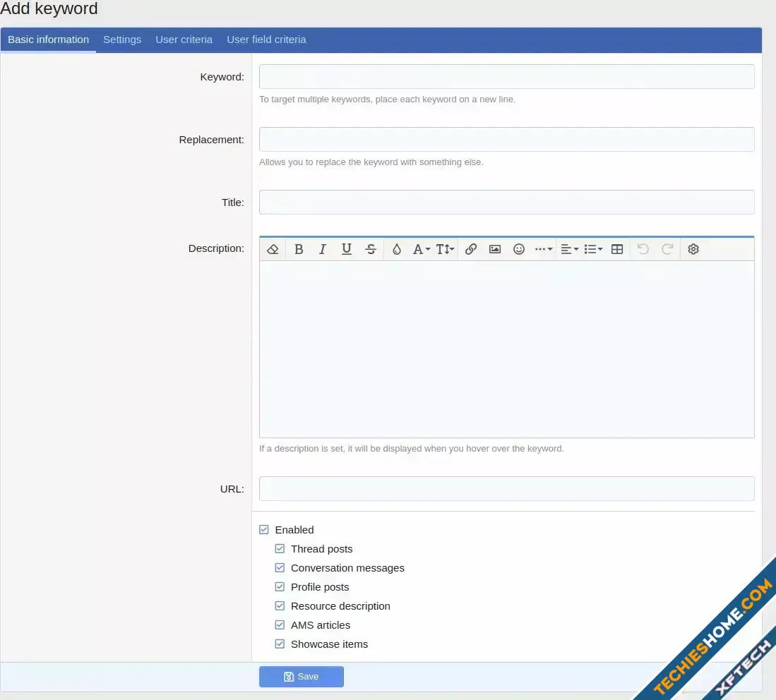Open the more options ellipsis dropdown
This screenshot has height=700, width=776.
coord(544,249)
